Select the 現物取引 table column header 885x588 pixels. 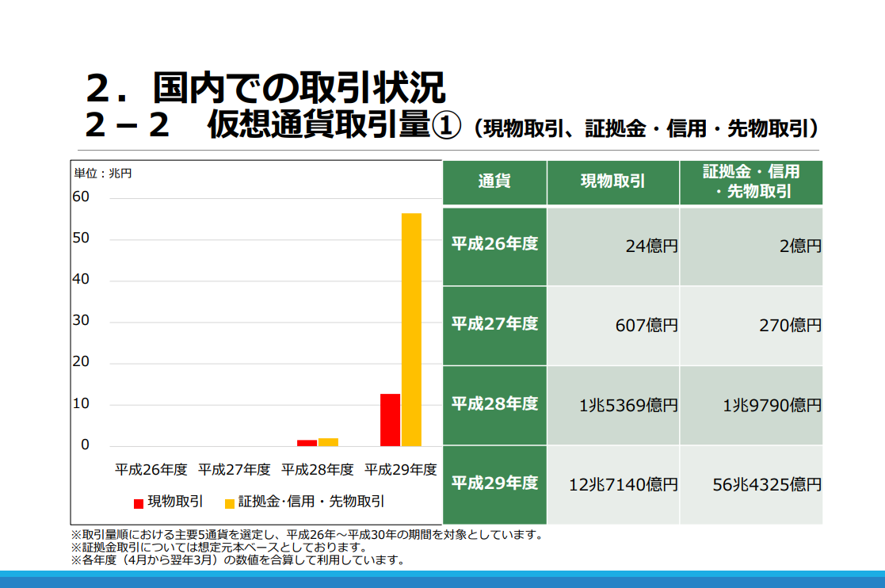[x=612, y=182]
